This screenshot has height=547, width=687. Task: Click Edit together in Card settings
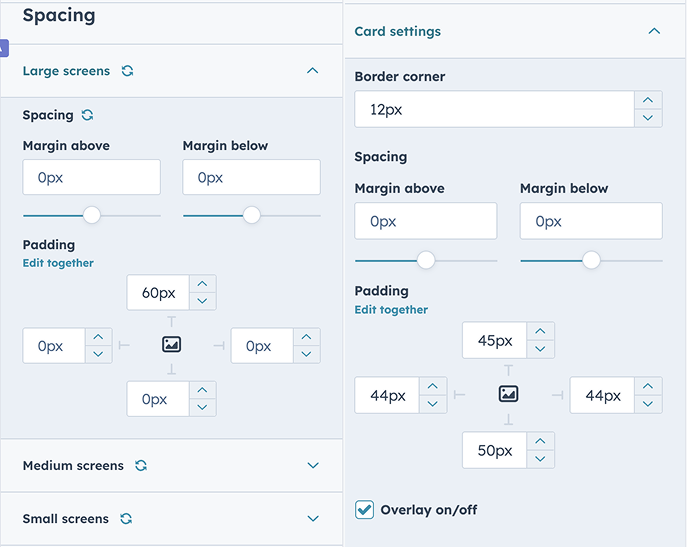[x=391, y=310]
